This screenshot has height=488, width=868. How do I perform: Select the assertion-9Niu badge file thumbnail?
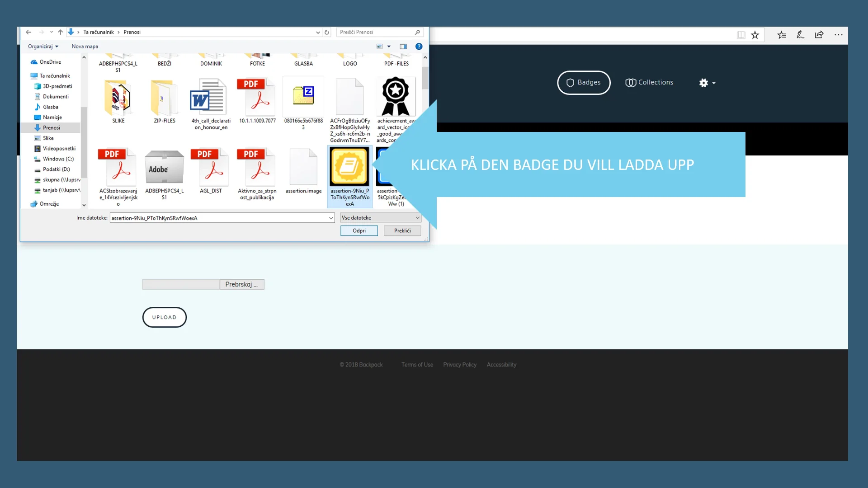pyautogui.click(x=349, y=167)
